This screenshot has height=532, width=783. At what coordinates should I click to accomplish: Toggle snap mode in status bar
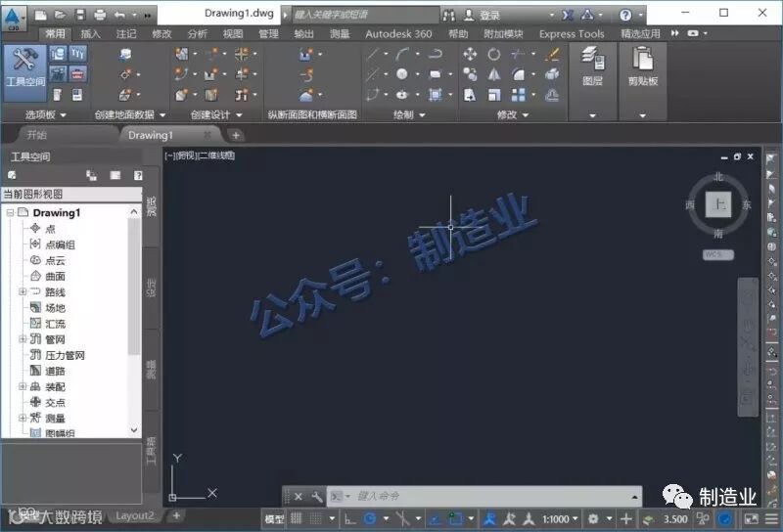coord(315,519)
